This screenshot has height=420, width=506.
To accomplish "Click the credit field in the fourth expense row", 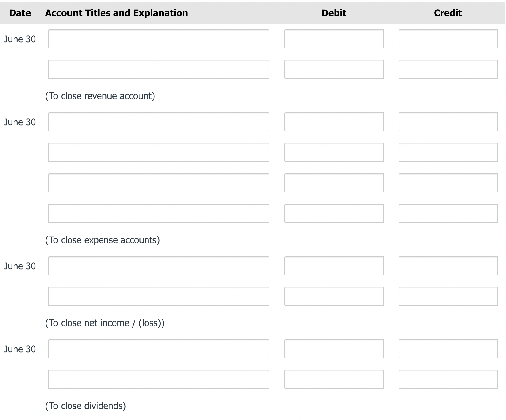I will (x=448, y=213).
